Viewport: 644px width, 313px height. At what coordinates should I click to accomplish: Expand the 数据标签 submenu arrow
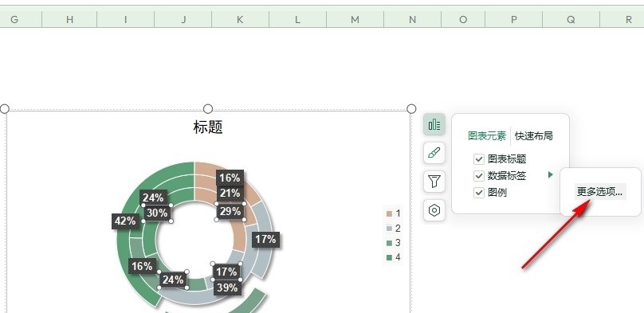coord(551,175)
